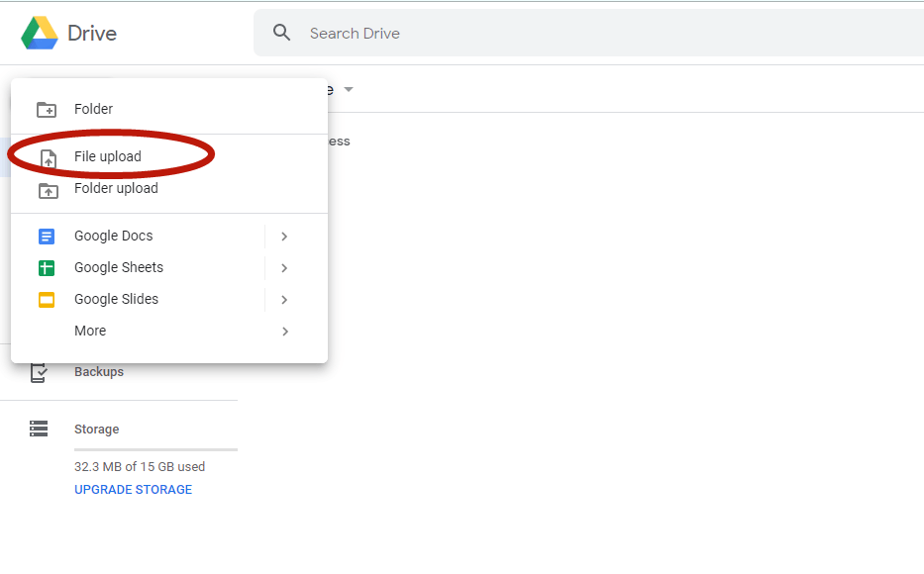Expand Google Docs submenu arrow
924x574 pixels.
click(284, 237)
